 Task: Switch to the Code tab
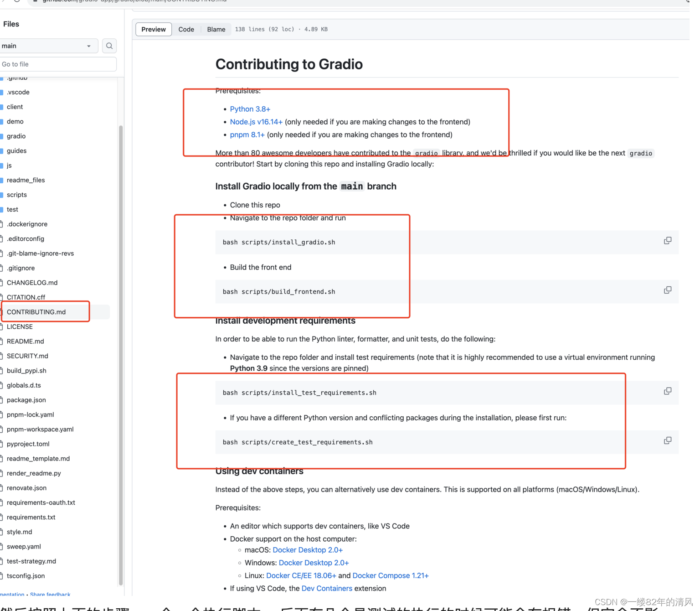[x=186, y=29]
